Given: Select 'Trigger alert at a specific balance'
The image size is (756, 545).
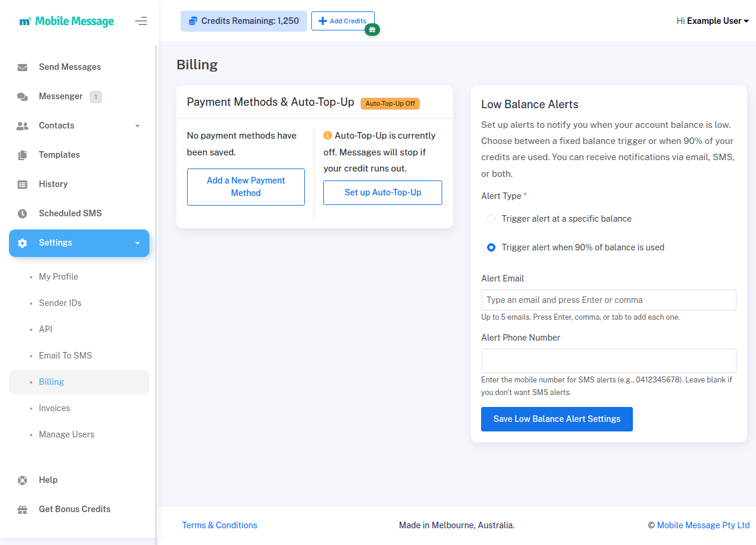Looking at the screenshot, I should pyautogui.click(x=491, y=219).
